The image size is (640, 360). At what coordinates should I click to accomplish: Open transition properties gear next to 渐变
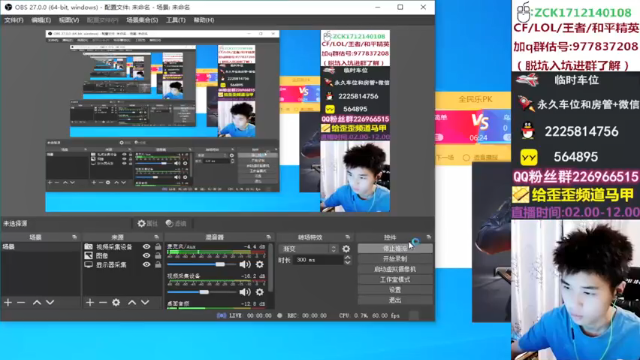346,249
